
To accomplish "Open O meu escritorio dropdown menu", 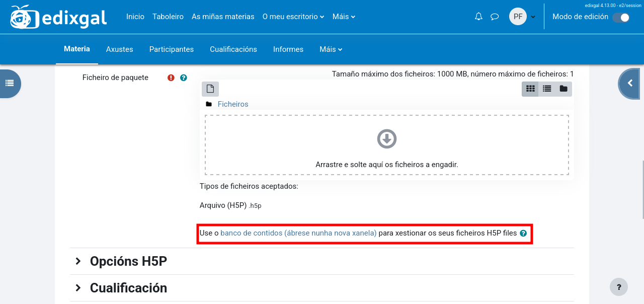I will (x=293, y=17).
